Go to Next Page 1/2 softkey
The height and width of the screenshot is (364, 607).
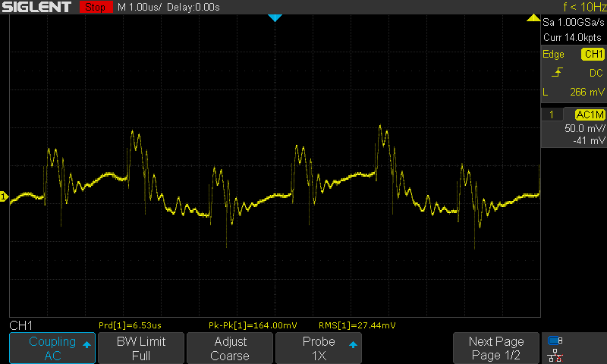(x=496, y=348)
